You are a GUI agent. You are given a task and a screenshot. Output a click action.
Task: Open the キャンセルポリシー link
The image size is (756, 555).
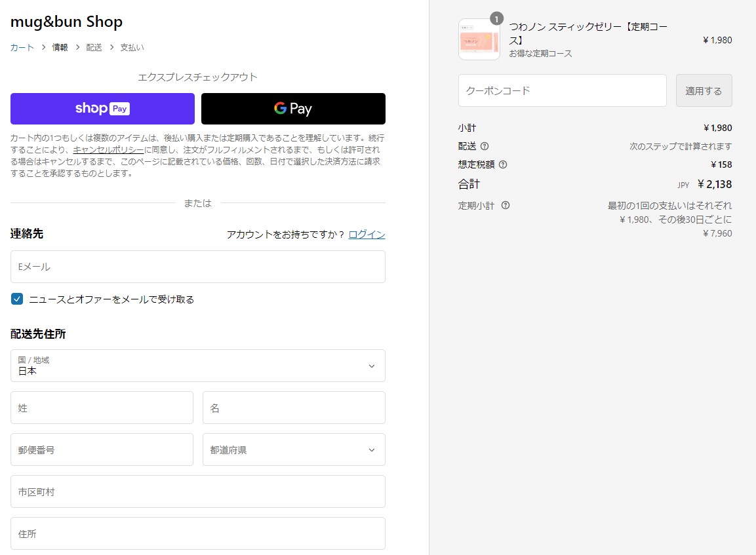pos(108,149)
